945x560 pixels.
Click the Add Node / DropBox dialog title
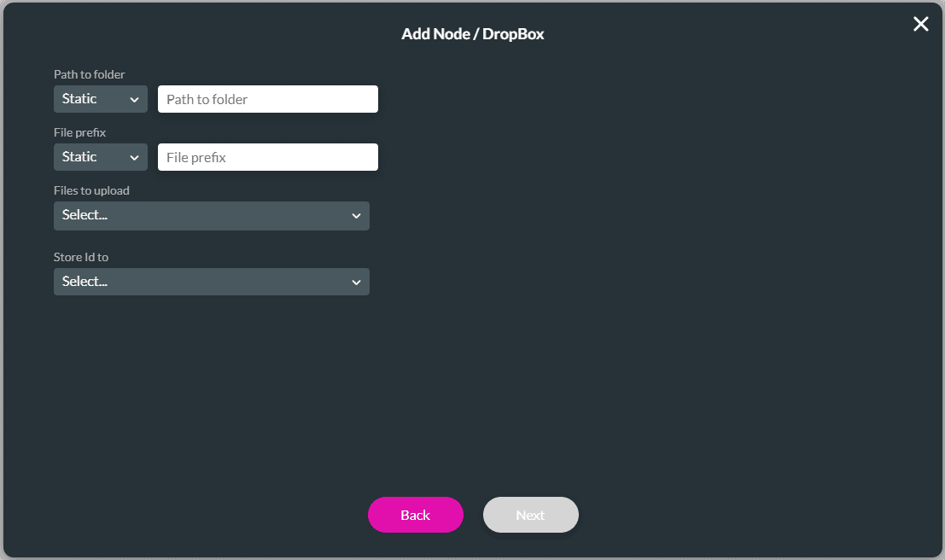[x=472, y=34]
